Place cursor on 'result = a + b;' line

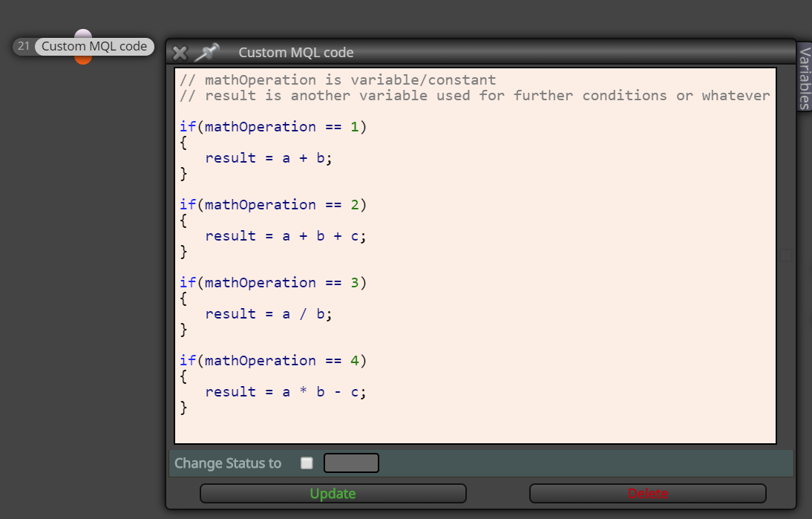click(268, 158)
